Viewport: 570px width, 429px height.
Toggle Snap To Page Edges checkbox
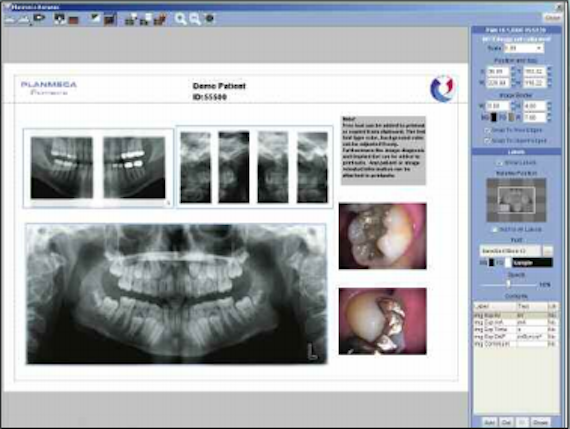click(487, 130)
